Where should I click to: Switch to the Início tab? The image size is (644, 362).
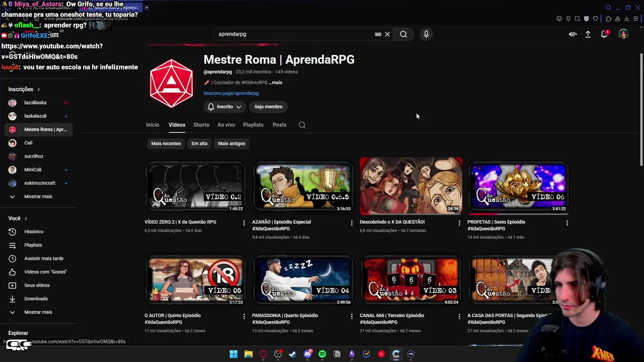point(152,125)
